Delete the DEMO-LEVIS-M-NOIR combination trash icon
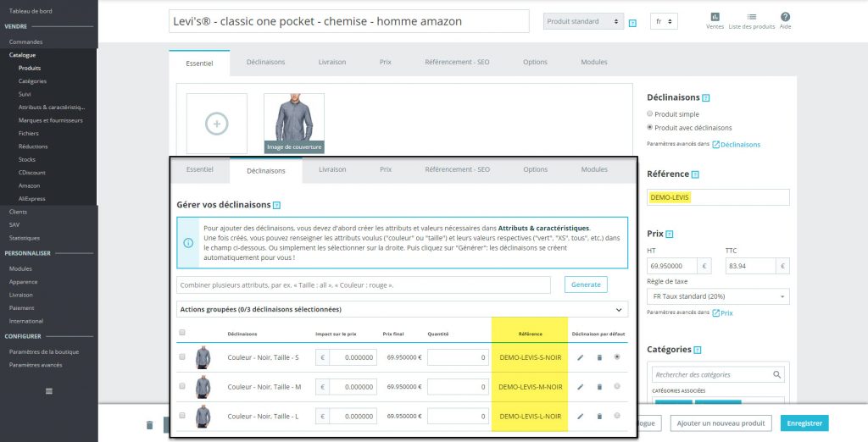Screen dimensions: 868x442 (599, 387)
